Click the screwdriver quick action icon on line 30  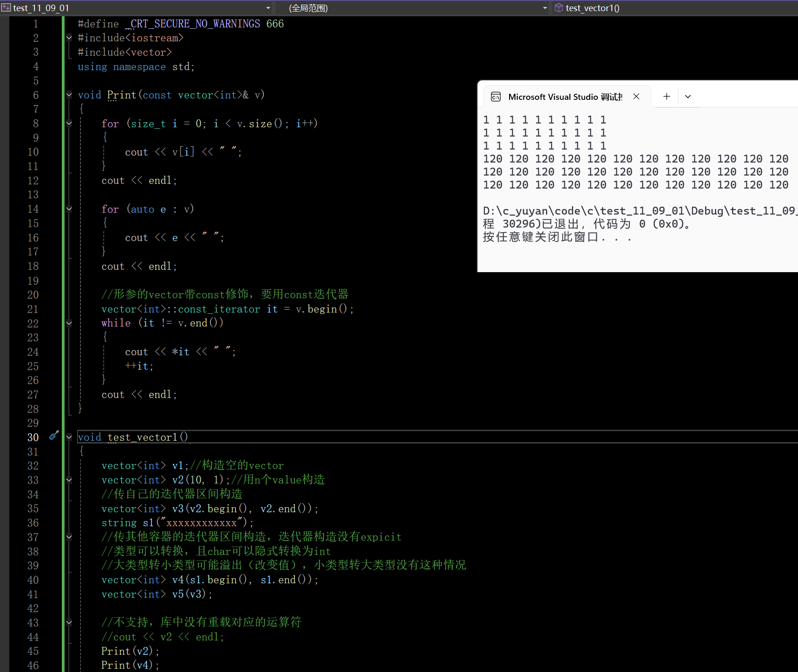tap(54, 435)
